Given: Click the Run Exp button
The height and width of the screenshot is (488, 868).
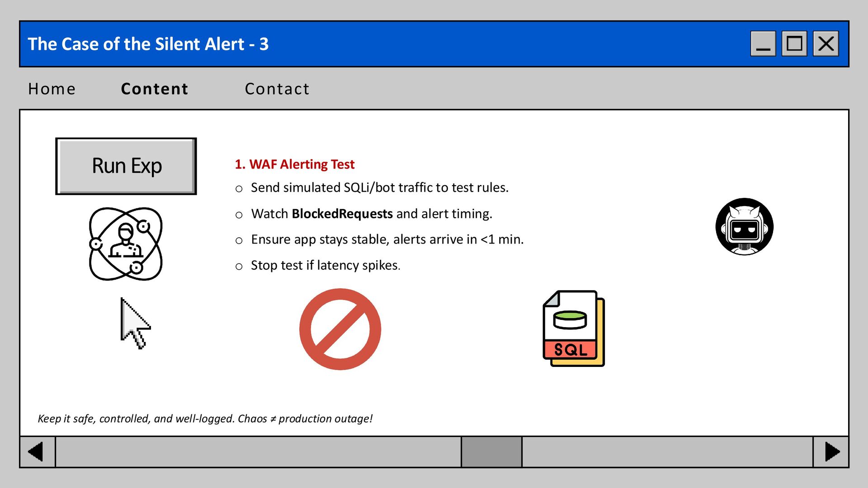Looking at the screenshot, I should click(126, 166).
